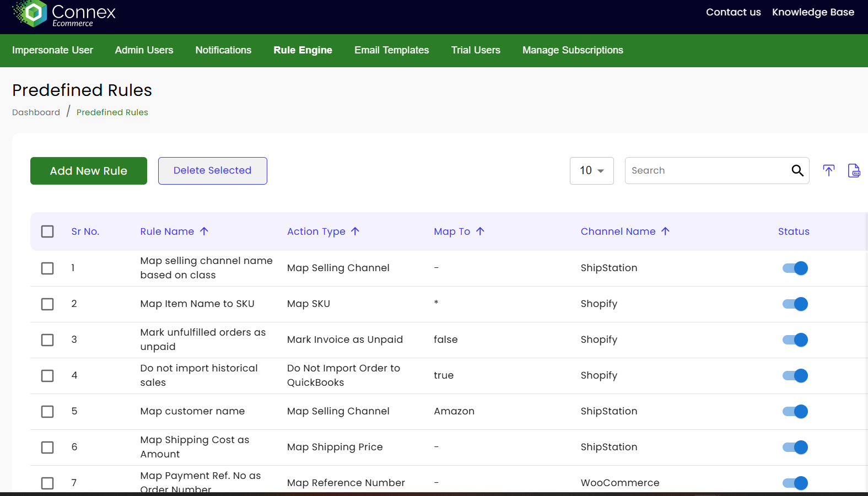Click Delete Selected button
The image size is (868, 496).
[213, 171]
